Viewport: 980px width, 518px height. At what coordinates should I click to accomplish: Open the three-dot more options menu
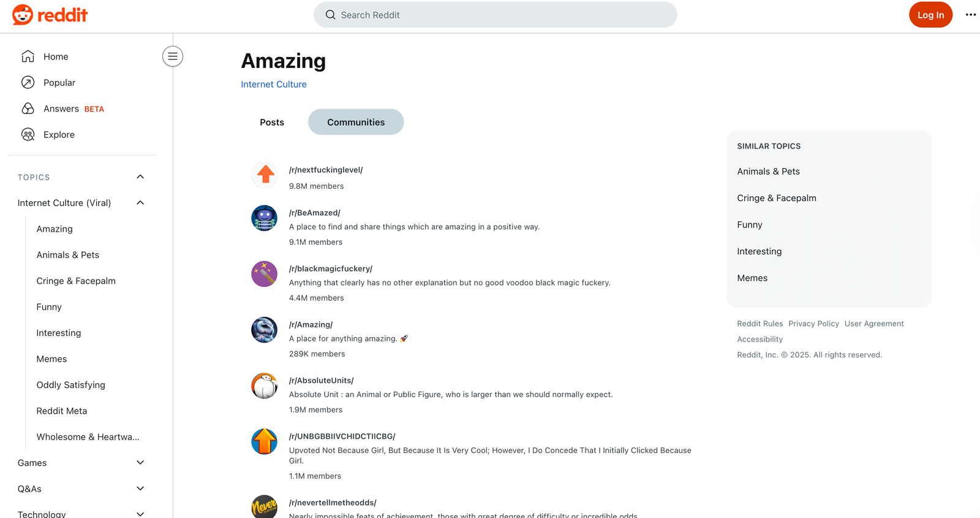(x=970, y=15)
